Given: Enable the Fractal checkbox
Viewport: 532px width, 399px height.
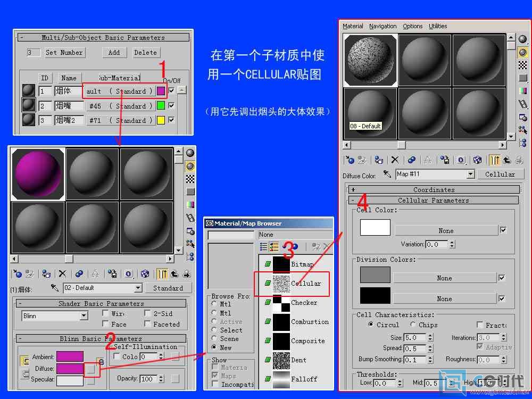Looking at the screenshot, I should coord(480,325).
